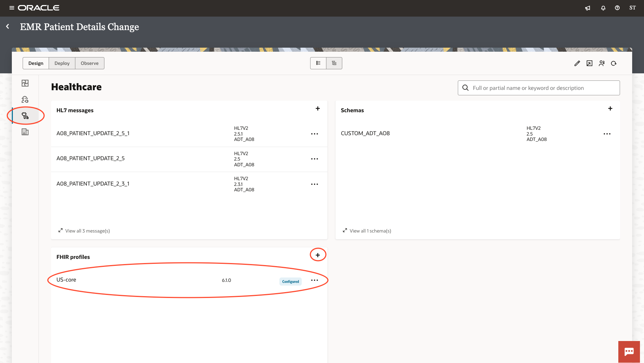Select the organization building sidebar icon

[25, 132]
